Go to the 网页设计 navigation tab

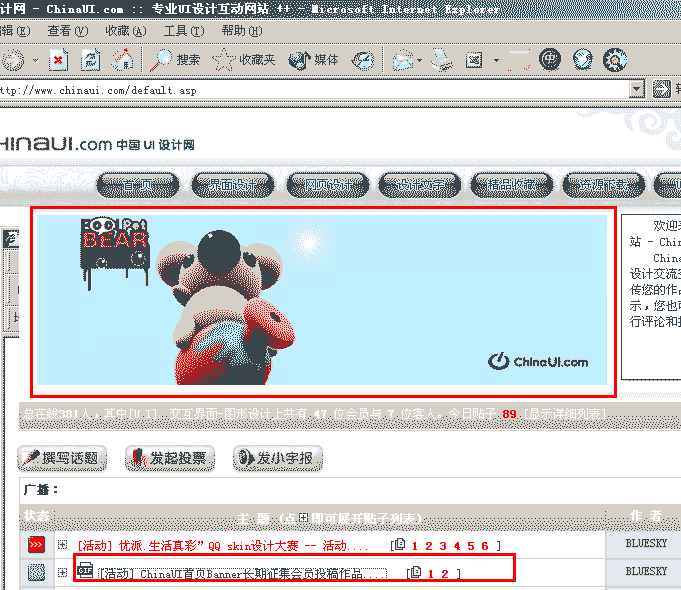[x=328, y=186]
